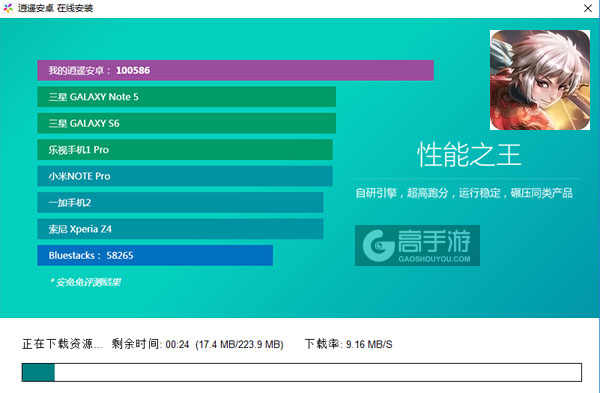Click the 索尼 Xperia Z4 bar
Screen dimensions: 600x393
point(180,229)
